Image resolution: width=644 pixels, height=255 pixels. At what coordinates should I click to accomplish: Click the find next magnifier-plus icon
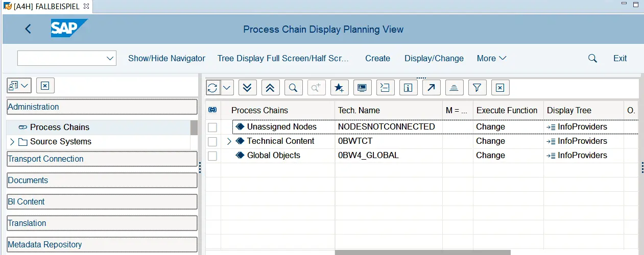pos(316,88)
